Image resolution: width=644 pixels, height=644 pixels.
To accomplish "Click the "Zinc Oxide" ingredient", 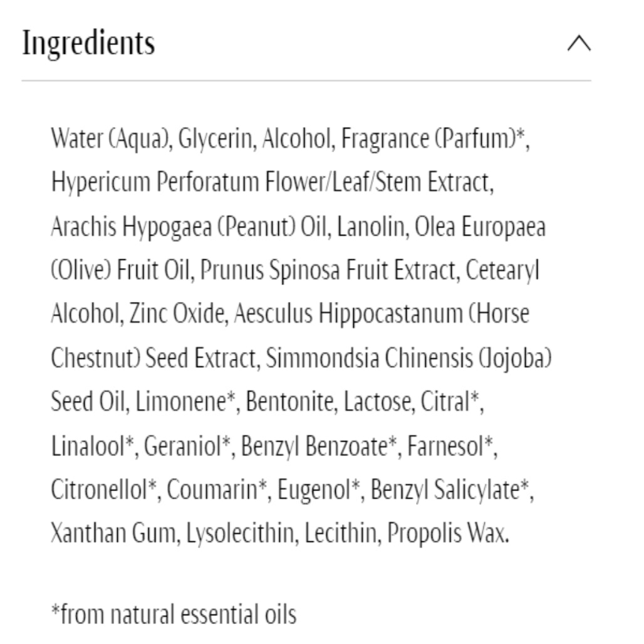I will (x=177, y=315).
